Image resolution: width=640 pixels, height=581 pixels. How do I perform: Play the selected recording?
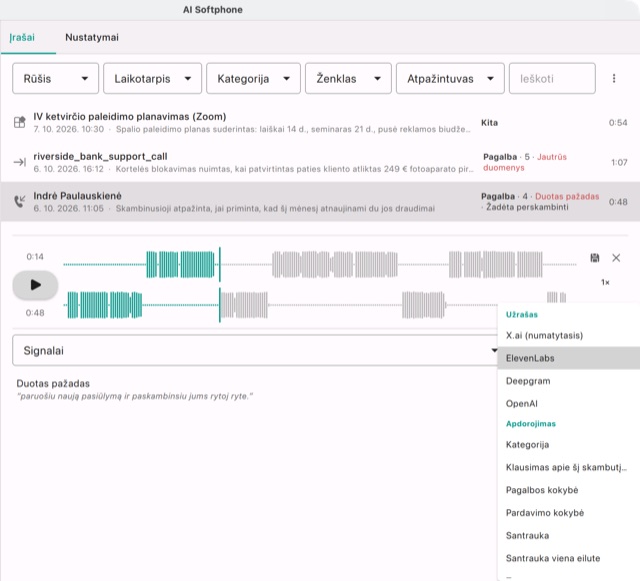coord(35,285)
